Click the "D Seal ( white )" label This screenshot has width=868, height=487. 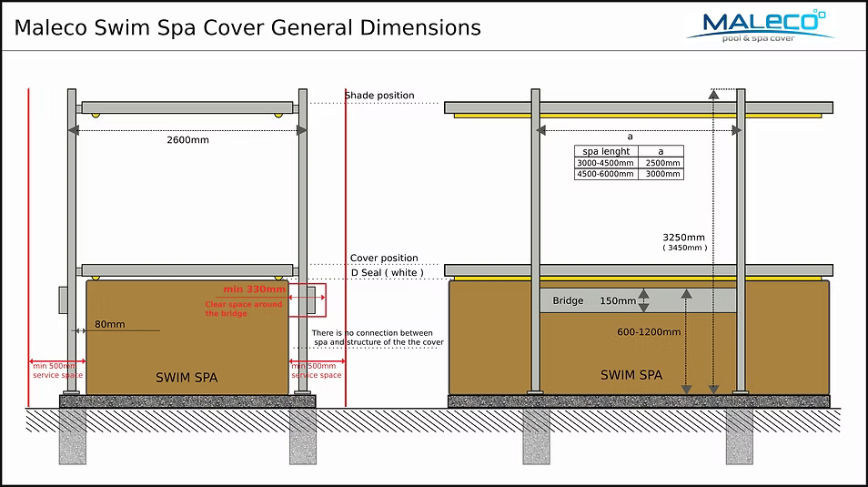click(x=388, y=272)
